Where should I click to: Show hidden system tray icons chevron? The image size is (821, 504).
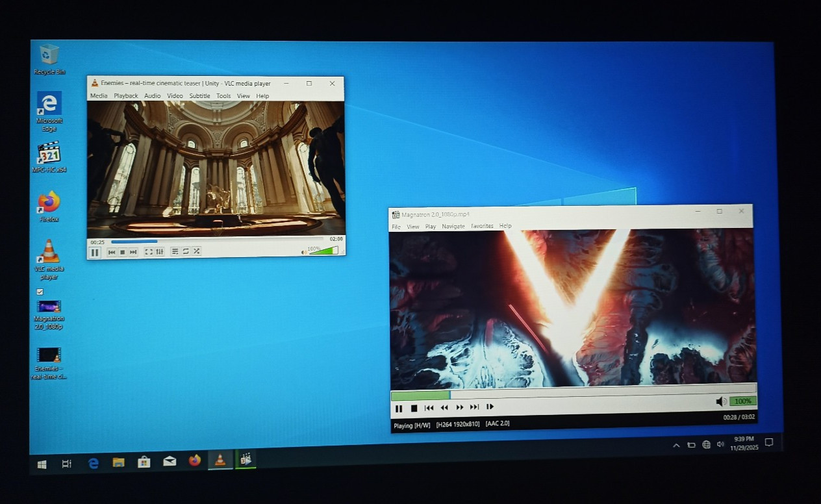(676, 445)
